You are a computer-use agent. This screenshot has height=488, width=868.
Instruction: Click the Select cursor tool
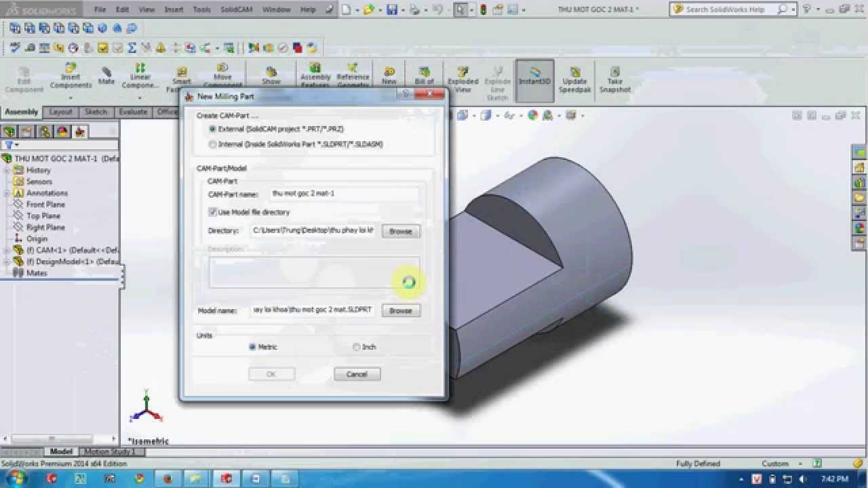460,9
